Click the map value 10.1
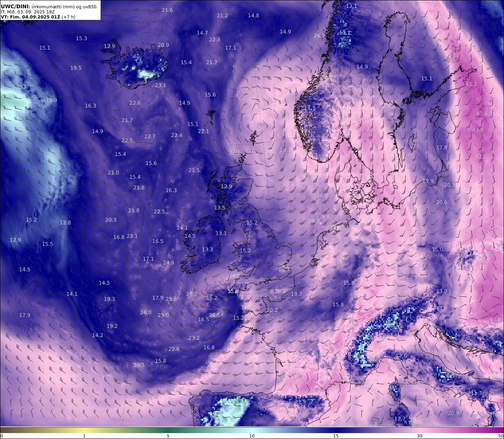The width and height of the screenshot is (504, 439). click(x=345, y=33)
